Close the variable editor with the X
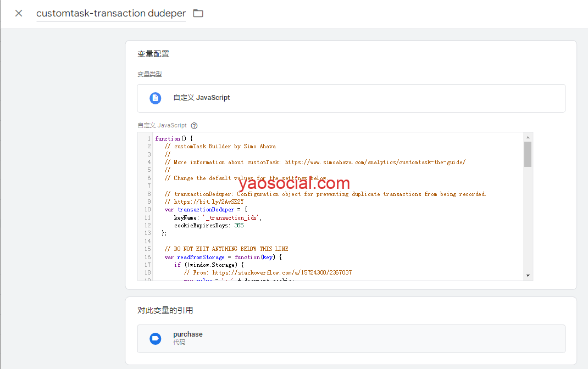 19,13
